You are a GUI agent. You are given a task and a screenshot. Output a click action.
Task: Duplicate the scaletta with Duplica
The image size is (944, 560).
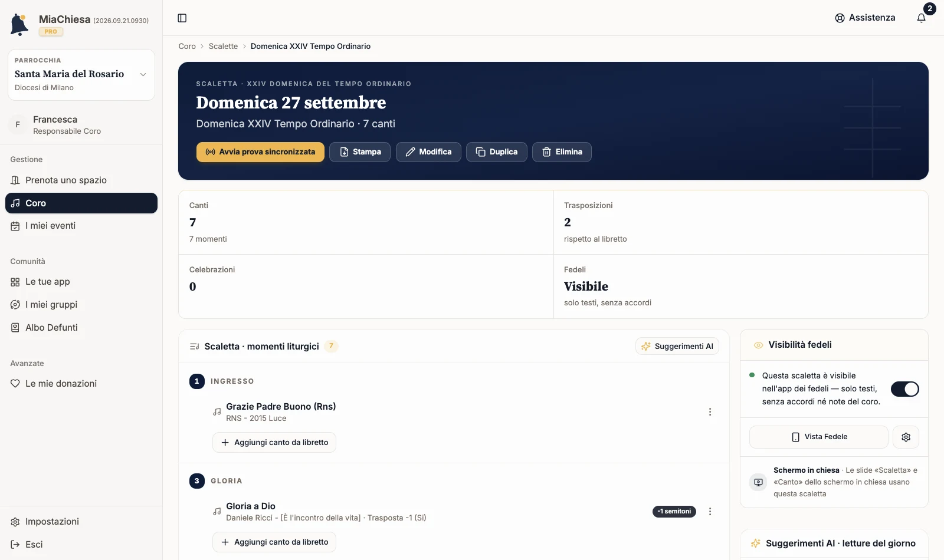click(497, 152)
